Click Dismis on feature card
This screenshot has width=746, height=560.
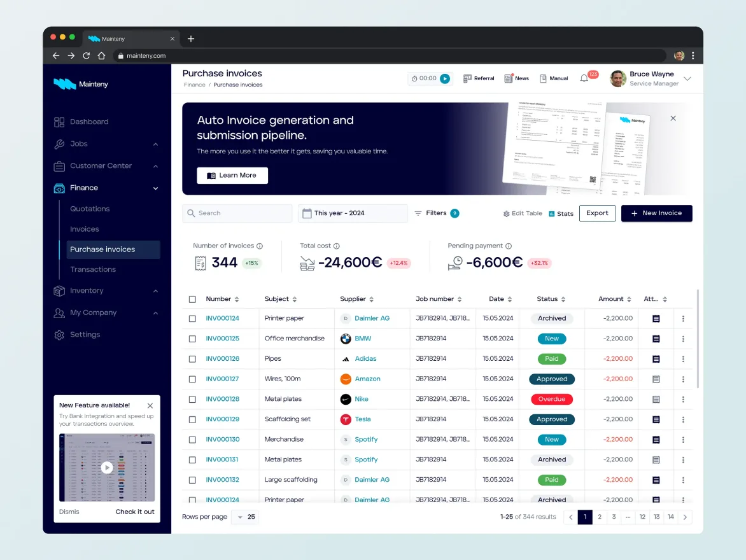69,512
